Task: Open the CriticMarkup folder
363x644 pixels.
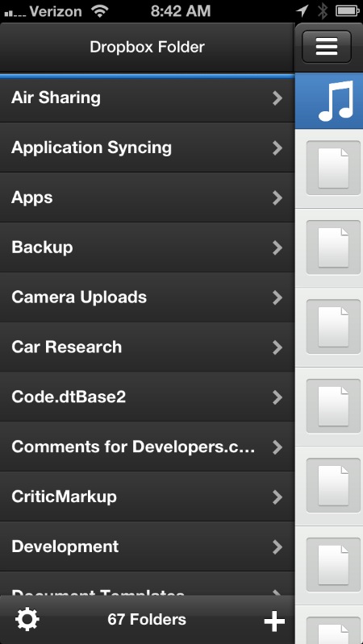Action: click(x=147, y=497)
